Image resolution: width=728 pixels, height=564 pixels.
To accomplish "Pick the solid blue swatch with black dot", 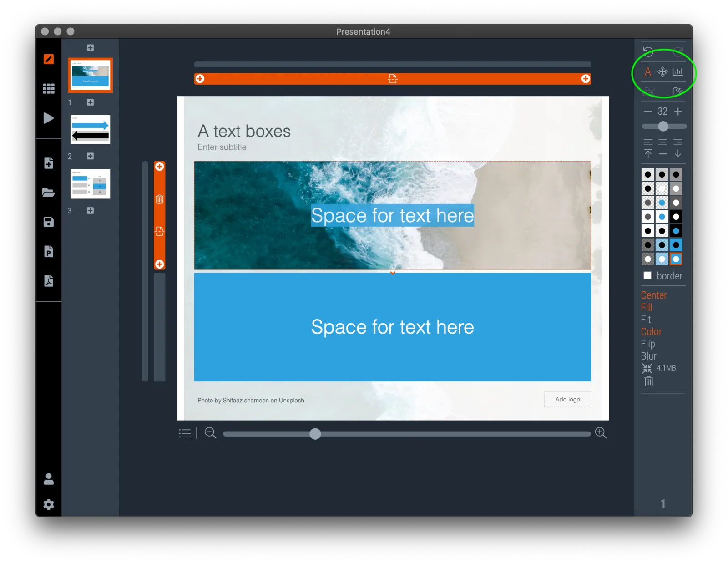I will (x=676, y=245).
